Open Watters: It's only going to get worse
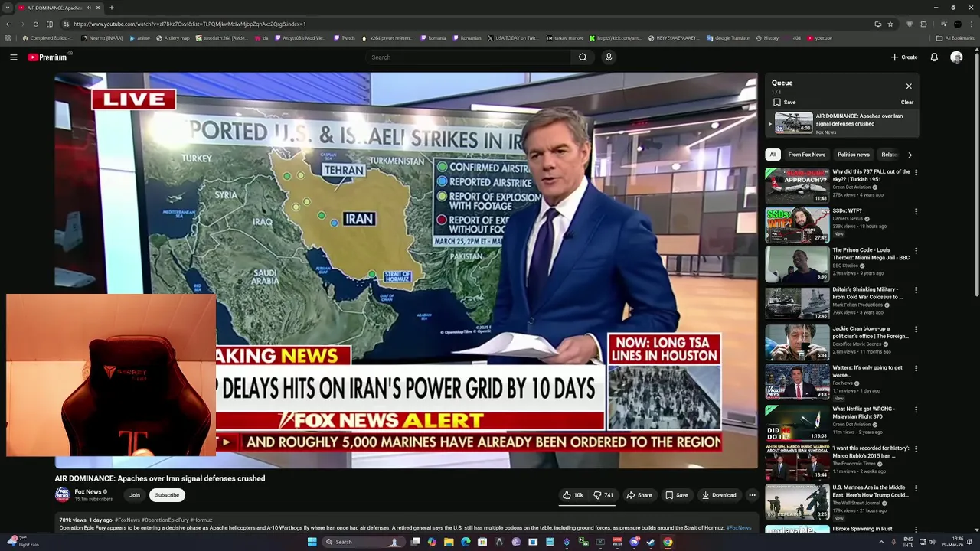 [x=867, y=371]
